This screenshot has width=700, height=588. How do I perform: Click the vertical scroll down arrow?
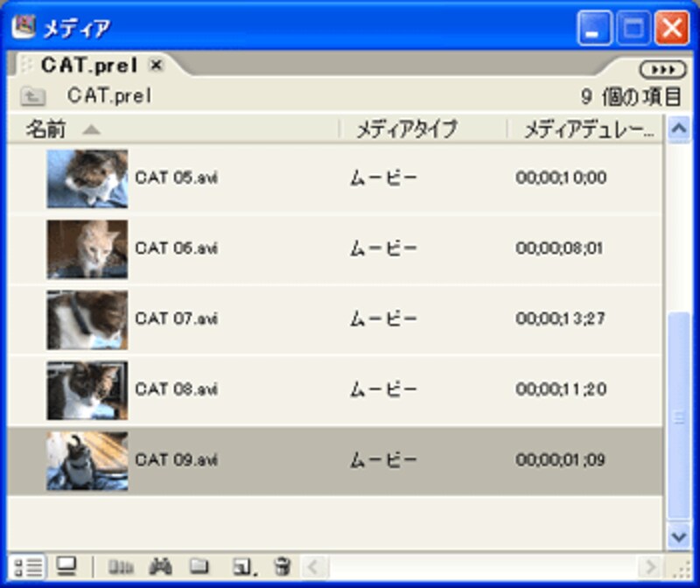[679, 536]
